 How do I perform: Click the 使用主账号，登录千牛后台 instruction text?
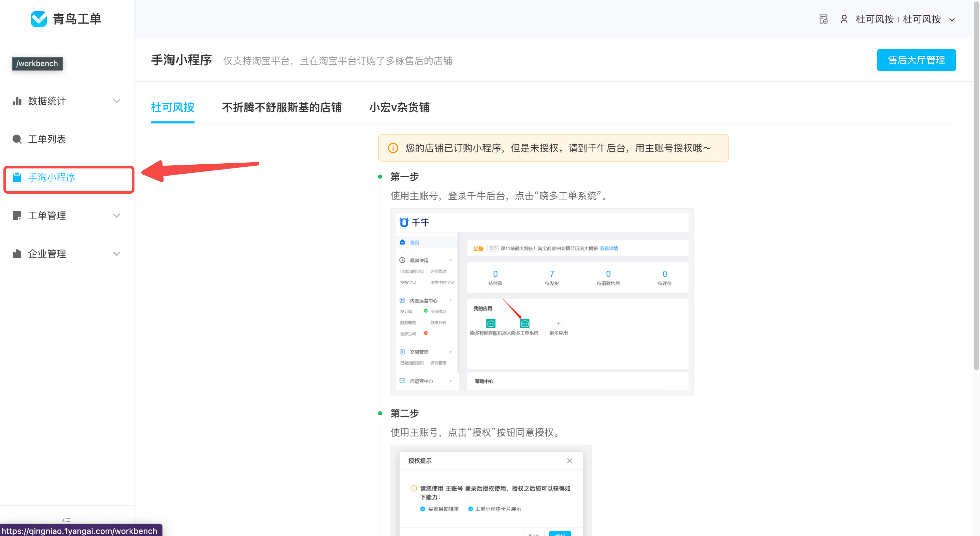coord(500,196)
